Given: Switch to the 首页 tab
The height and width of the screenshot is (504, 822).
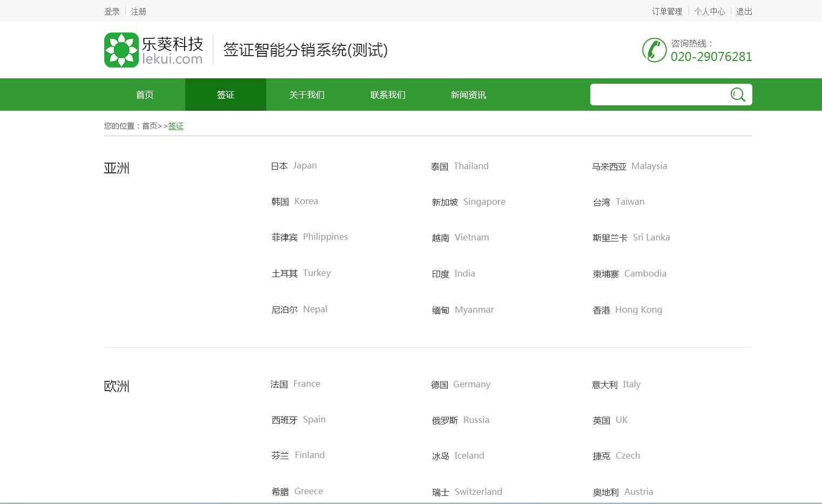Looking at the screenshot, I should 144,95.
